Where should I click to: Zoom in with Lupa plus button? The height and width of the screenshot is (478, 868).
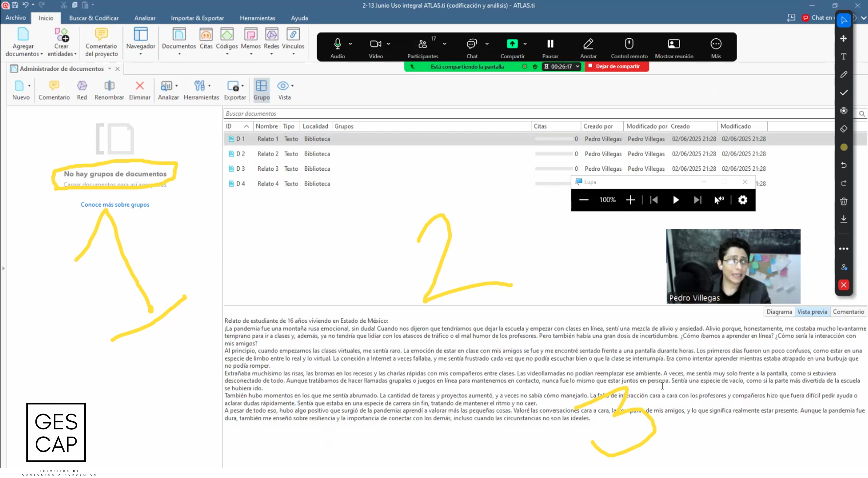630,200
